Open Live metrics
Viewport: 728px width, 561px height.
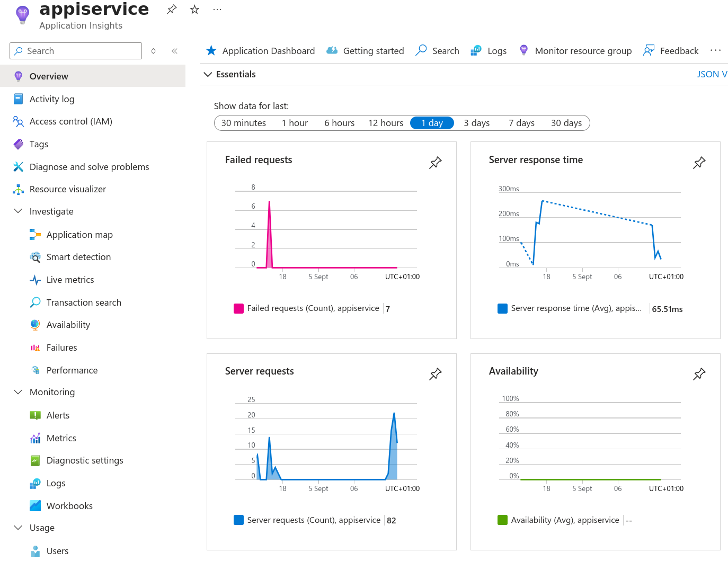[x=69, y=280]
